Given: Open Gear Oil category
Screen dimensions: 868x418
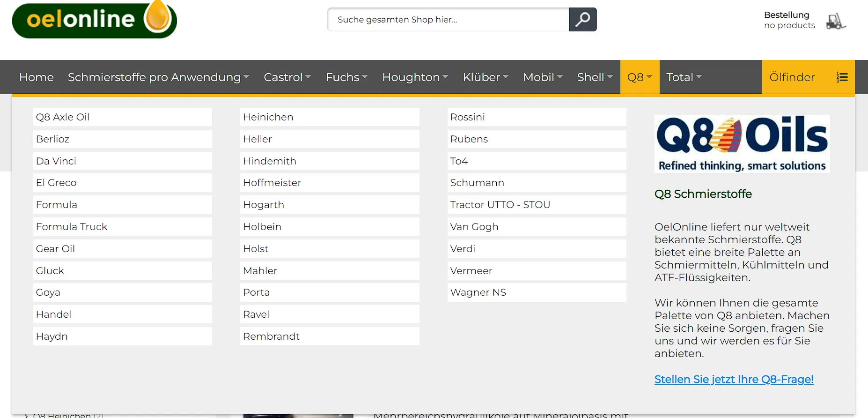Looking at the screenshot, I should coord(123,249).
